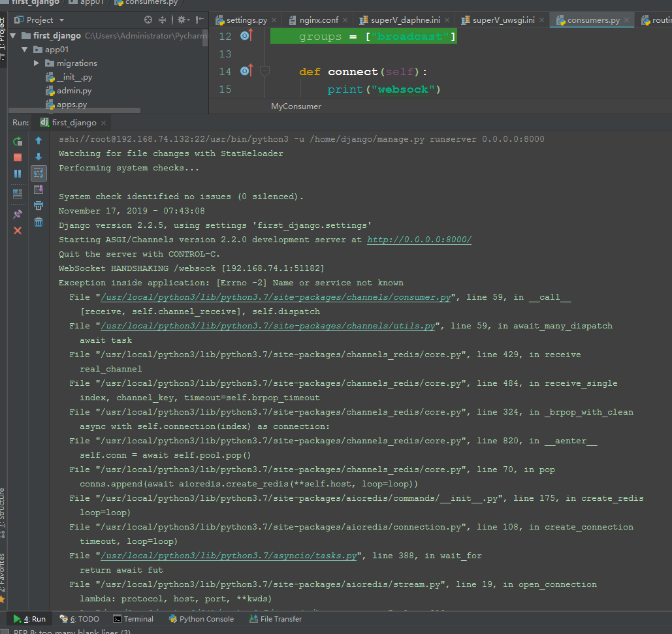This screenshot has height=634, width=672.
Task: Rerun the first_django server
Action: (18, 141)
